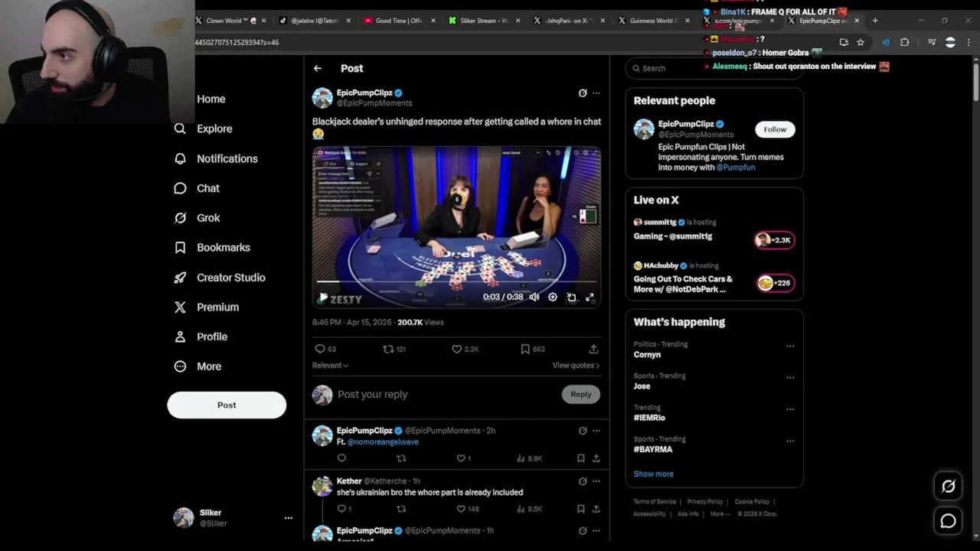Viewport: 980px width, 551px height.
Task: Open Profile in the sidebar
Action: (x=201, y=337)
